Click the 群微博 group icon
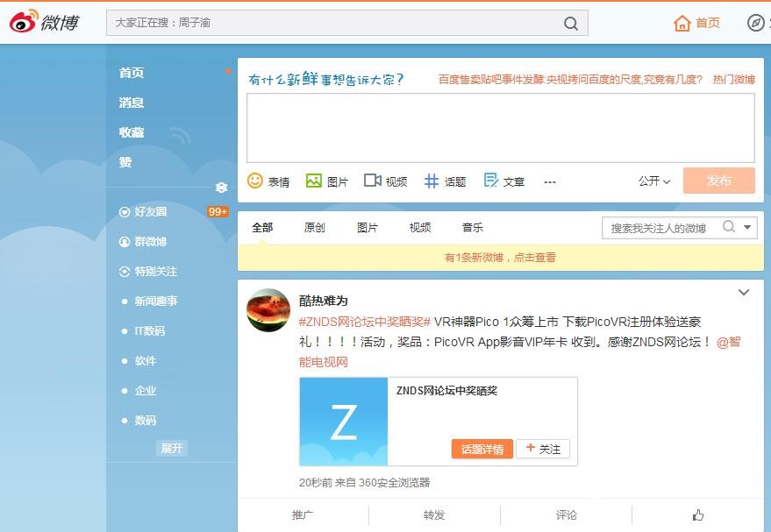Viewport: 771px width, 532px height. coord(125,242)
